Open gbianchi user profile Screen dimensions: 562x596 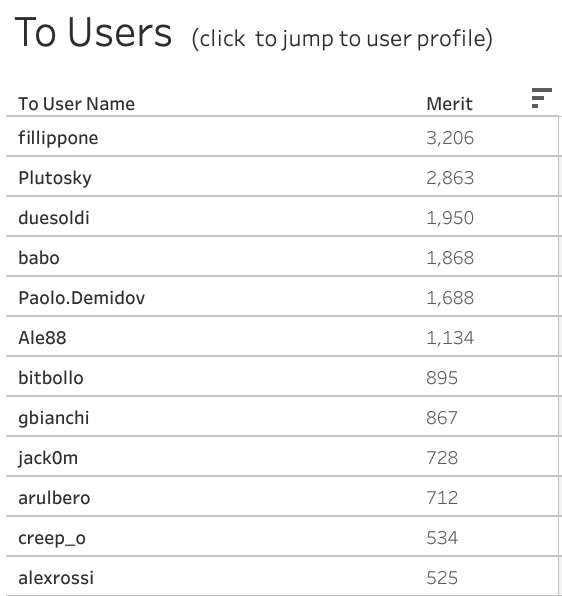click(54, 418)
